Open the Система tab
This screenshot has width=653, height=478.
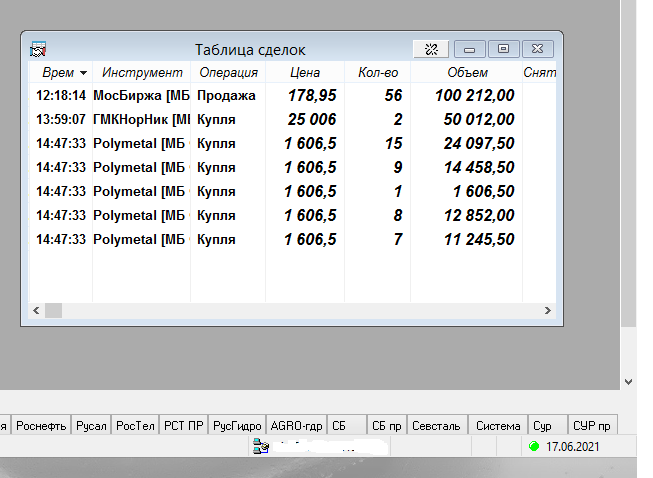[x=498, y=426]
